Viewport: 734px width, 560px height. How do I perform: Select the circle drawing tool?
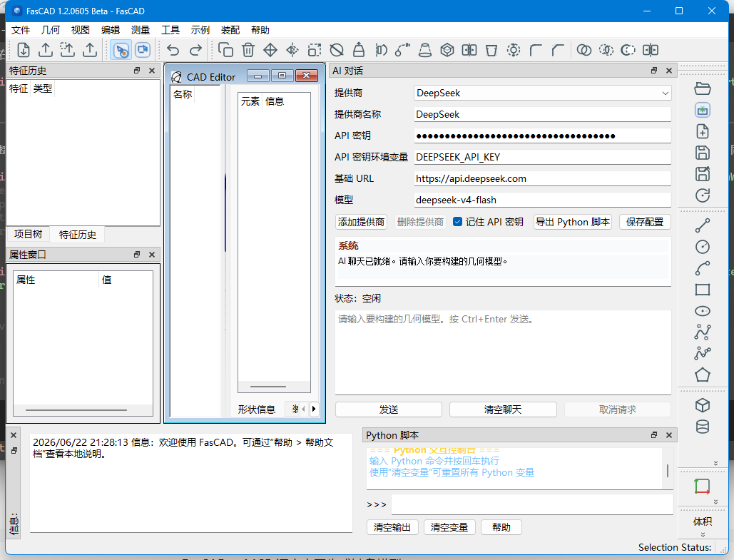(x=702, y=247)
